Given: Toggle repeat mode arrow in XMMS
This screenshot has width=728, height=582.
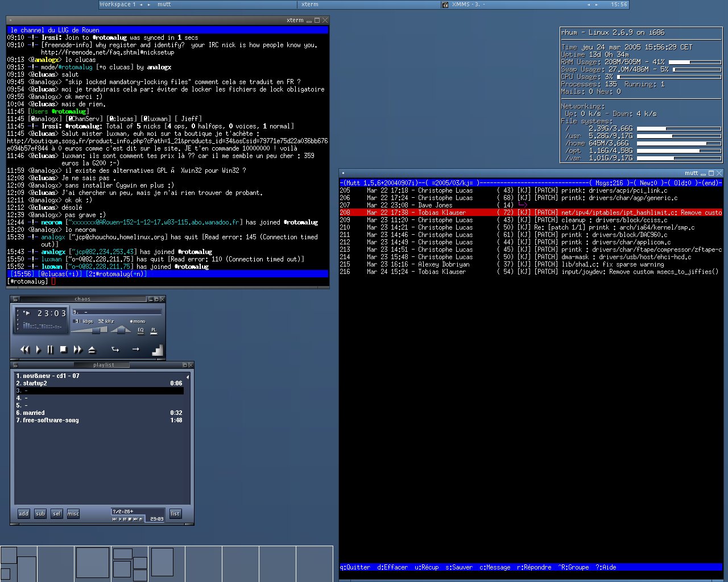Looking at the screenshot, I should coord(135,349).
